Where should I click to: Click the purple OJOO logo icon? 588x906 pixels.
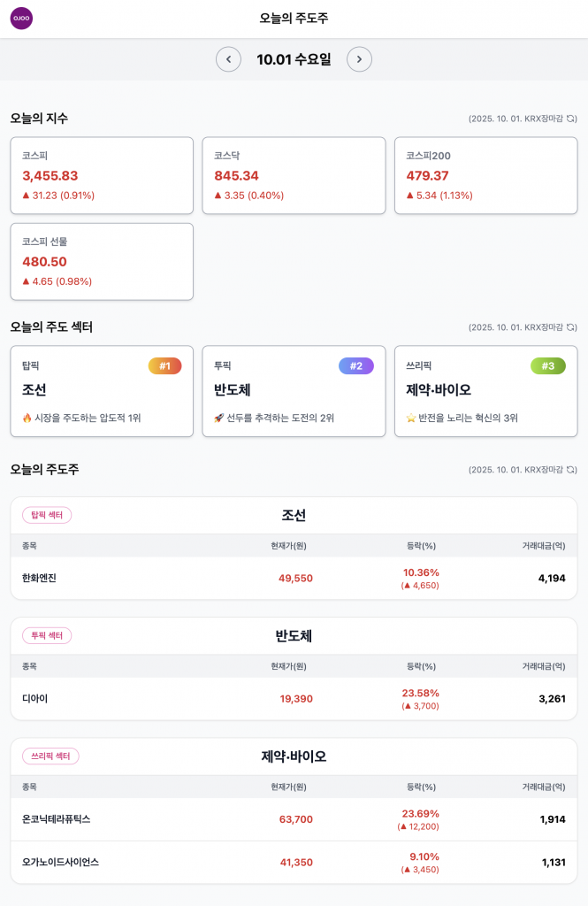pyautogui.click(x=21, y=19)
